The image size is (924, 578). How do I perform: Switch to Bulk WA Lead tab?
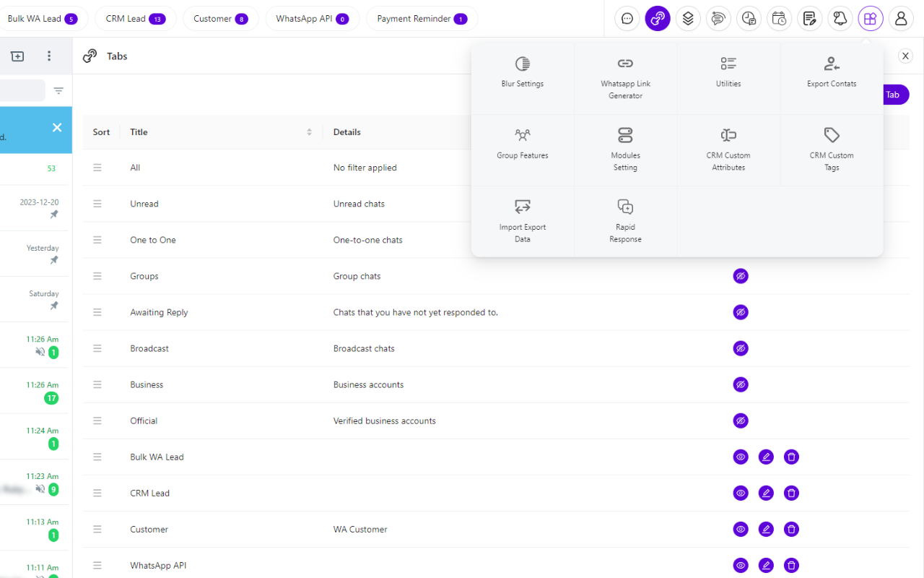tap(43, 19)
